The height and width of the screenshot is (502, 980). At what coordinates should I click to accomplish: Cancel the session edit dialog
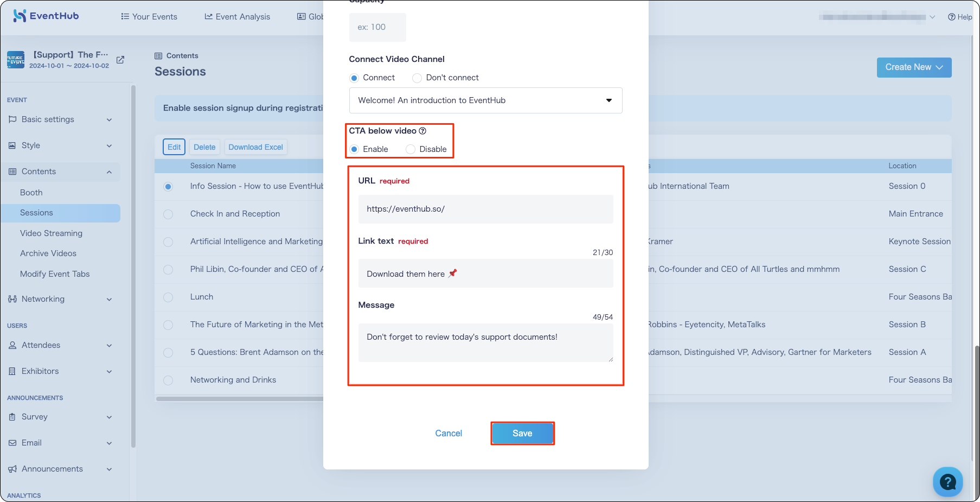[x=449, y=433]
